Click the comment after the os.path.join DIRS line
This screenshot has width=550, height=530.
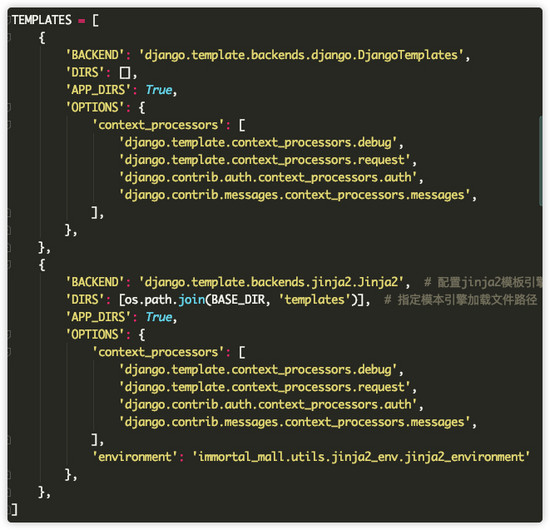[461, 300]
